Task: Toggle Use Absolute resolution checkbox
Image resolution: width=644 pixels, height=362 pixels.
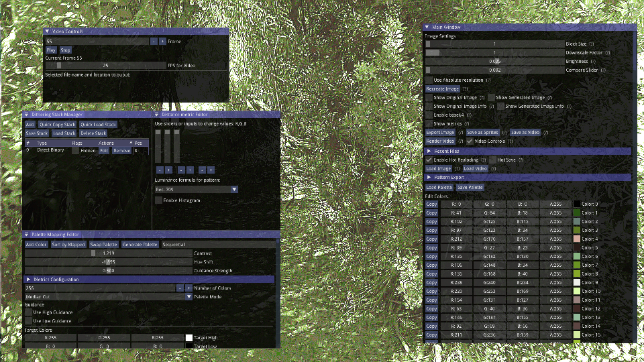Action: coord(429,80)
